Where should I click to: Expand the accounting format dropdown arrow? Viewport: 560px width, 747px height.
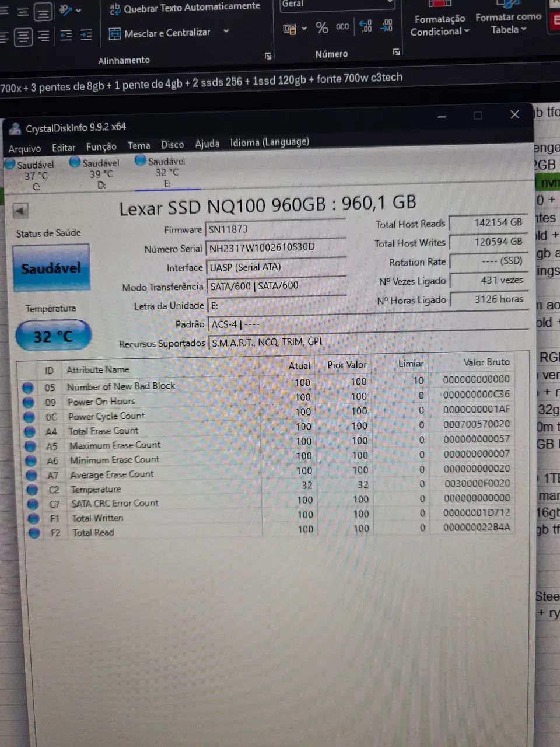tap(304, 29)
